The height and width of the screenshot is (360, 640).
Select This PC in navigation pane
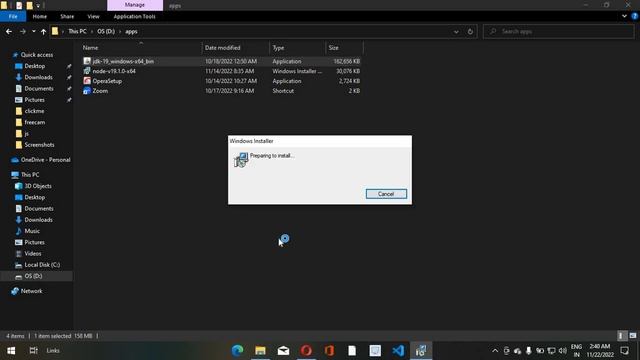(30, 175)
